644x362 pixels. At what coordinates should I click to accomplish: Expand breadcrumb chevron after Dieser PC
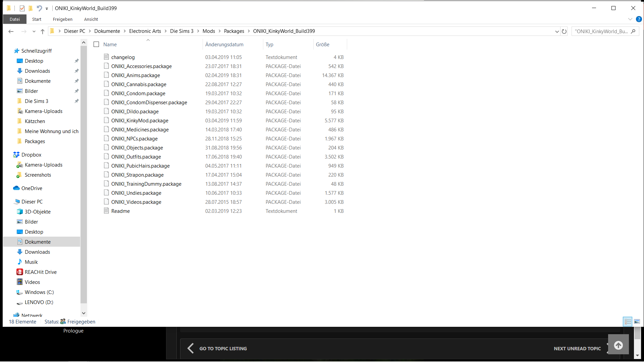point(90,31)
